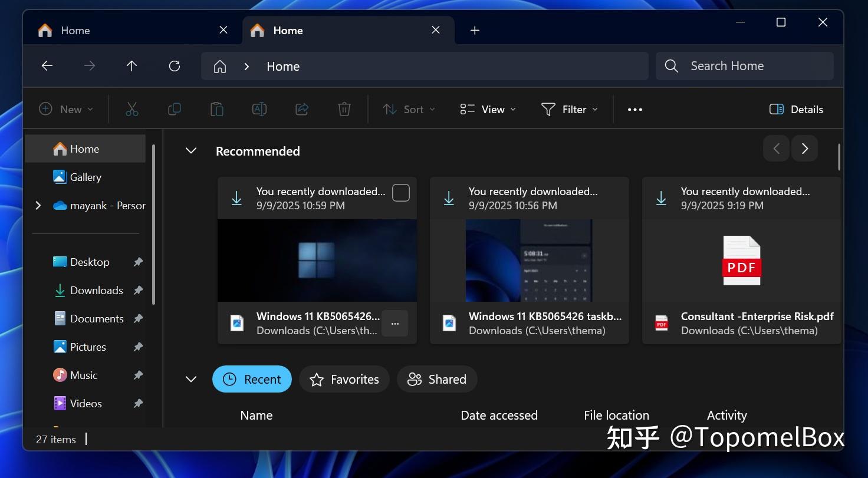
Task: Switch to the first Home tab
Action: click(x=132, y=30)
